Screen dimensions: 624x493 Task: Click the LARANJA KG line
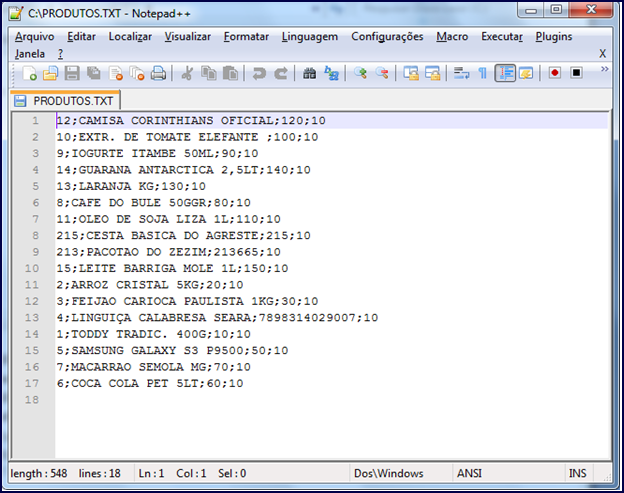(131, 186)
